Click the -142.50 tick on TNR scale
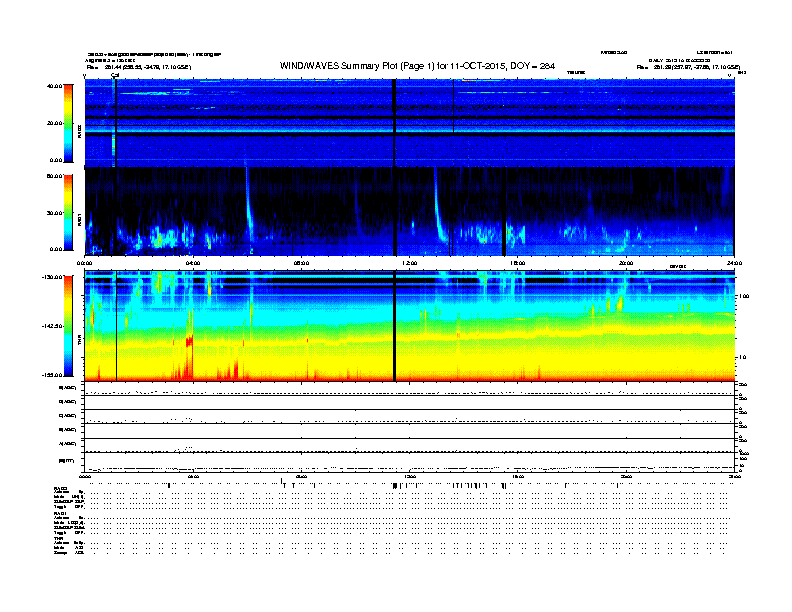 click(52, 326)
